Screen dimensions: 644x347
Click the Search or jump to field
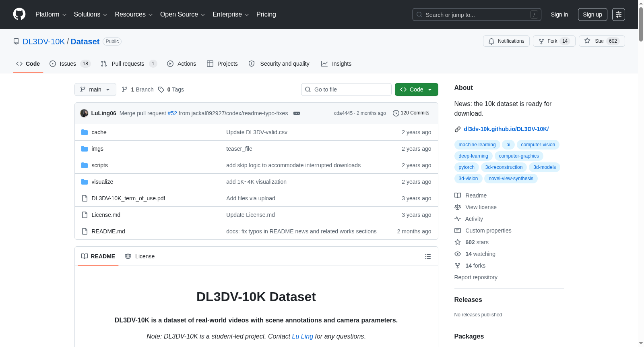(477, 15)
